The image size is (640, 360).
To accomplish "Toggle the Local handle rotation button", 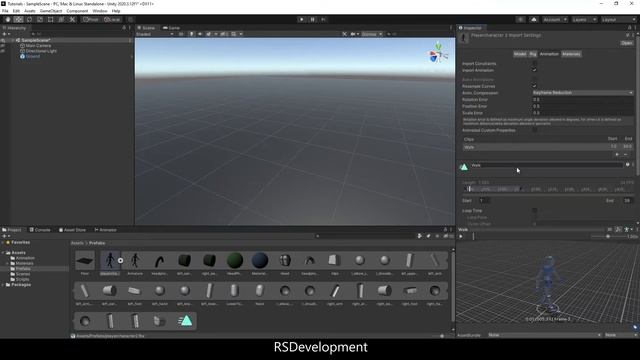I will click(112, 20).
